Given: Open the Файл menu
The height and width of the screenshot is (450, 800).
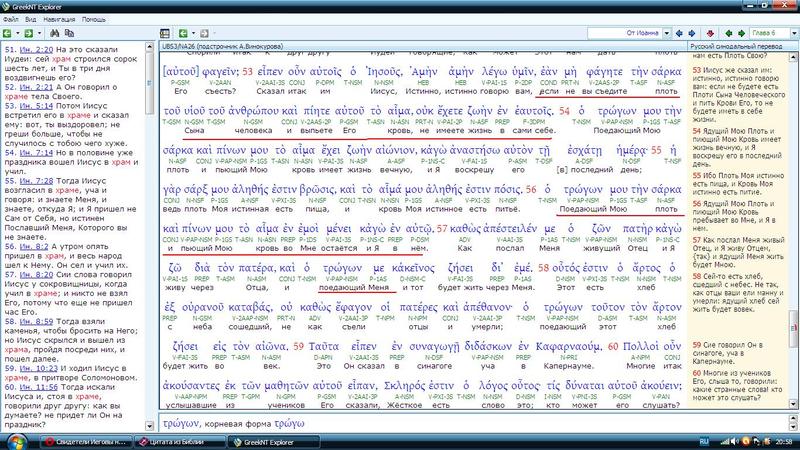Looking at the screenshot, I should click(12, 19).
